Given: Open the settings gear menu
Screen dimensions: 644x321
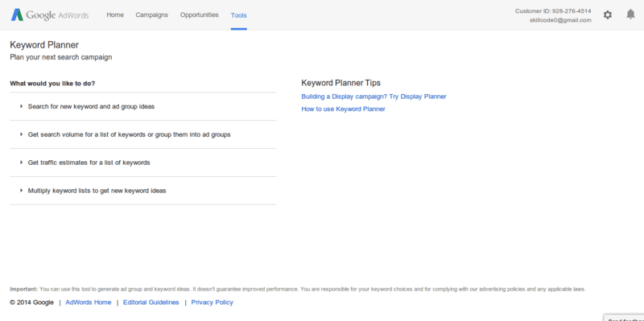Looking at the screenshot, I should pyautogui.click(x=608, y=14).
